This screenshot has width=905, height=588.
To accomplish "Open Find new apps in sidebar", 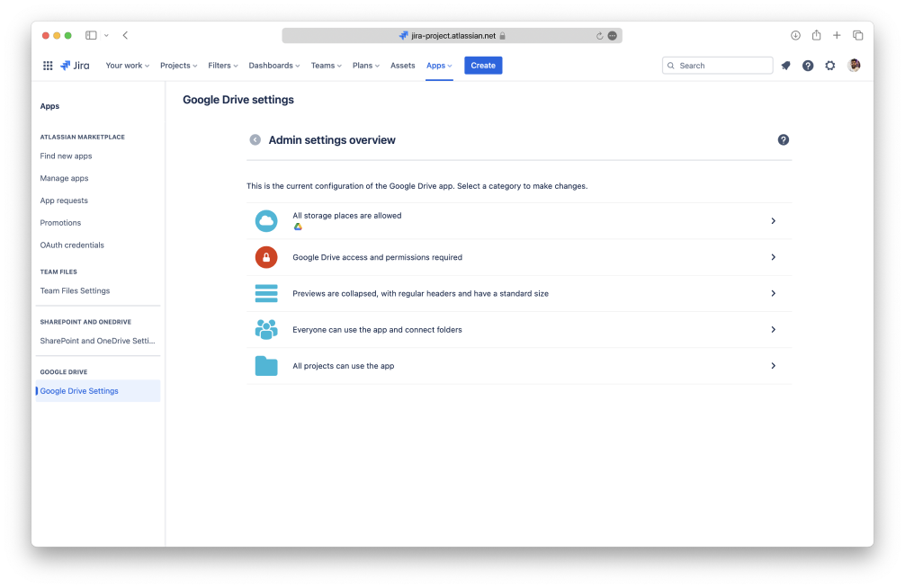I will pyautogui.click(x=66, y=156).
